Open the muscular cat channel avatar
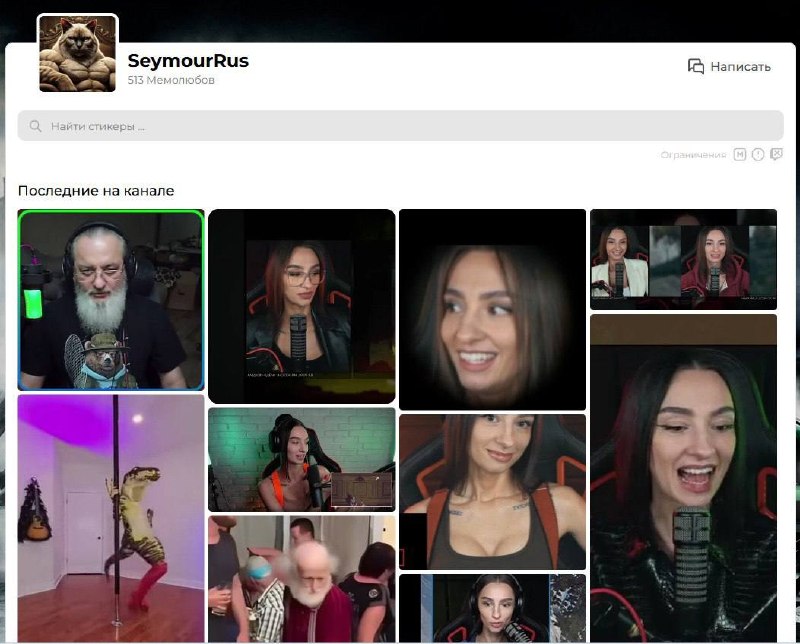The image size is (800, 644). click(78, 54)
